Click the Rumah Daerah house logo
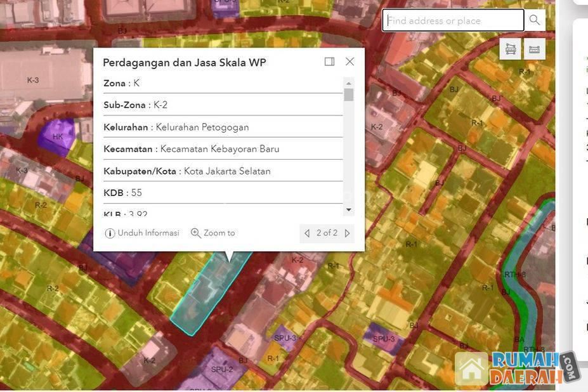Viewport: 588px width, 392px height. pos(472,369)
